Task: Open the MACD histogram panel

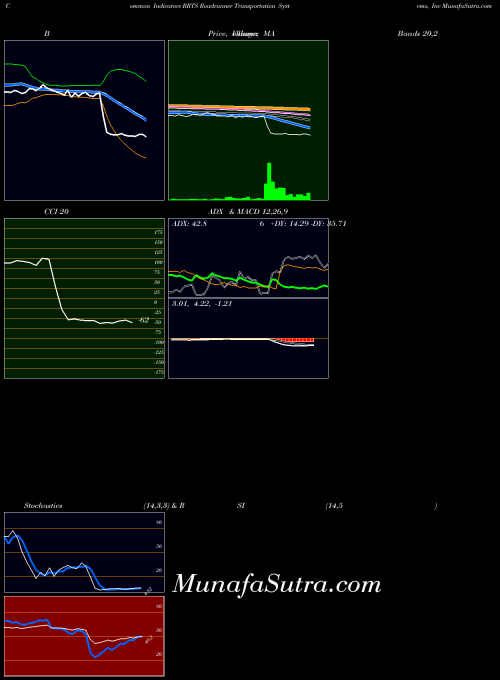Action: point(248,338)
